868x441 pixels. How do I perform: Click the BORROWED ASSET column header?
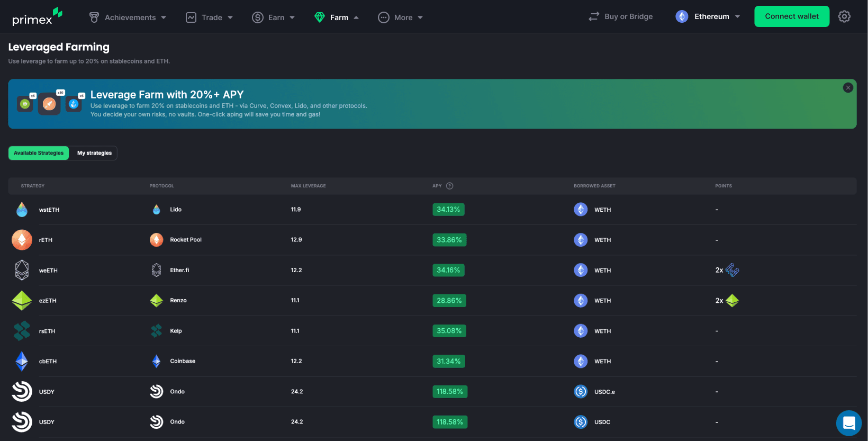click(594, 186)
